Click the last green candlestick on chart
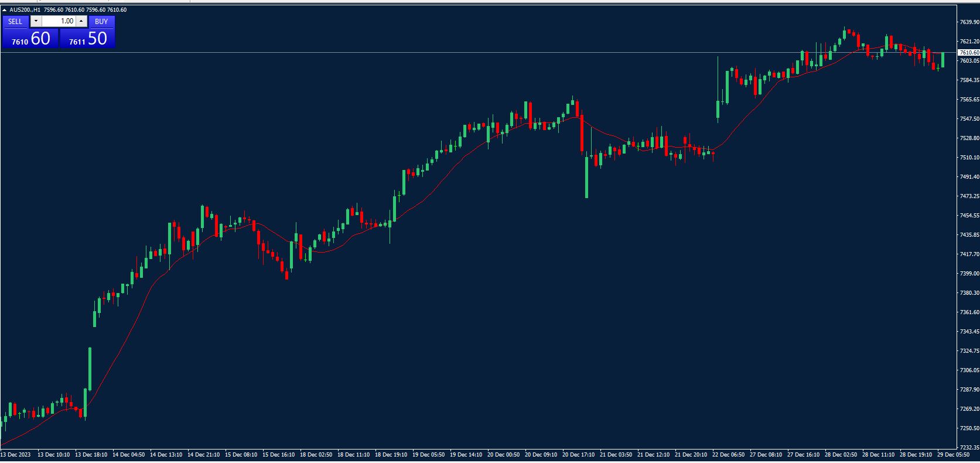This screenshot has height=463, width=980. click(x=943, y=60)
